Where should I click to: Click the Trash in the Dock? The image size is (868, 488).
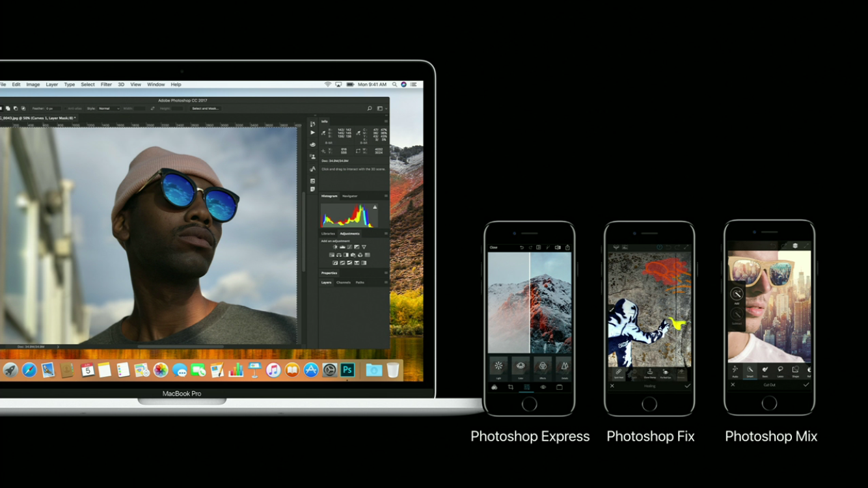click(x=393, y=370)
